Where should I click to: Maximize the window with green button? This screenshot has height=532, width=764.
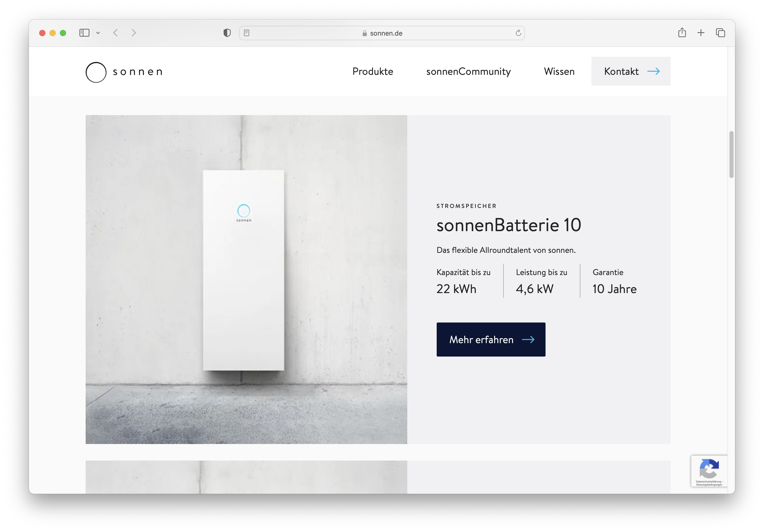tap(63, 33)
